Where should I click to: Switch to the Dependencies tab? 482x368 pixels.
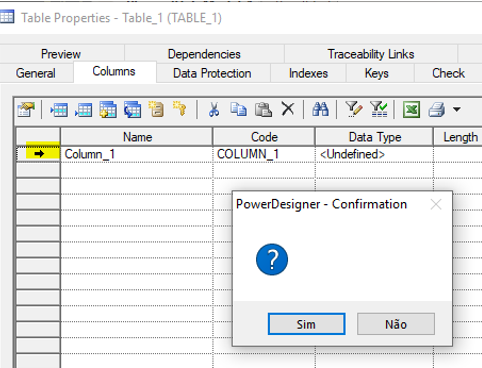click(x=204, y=54)
